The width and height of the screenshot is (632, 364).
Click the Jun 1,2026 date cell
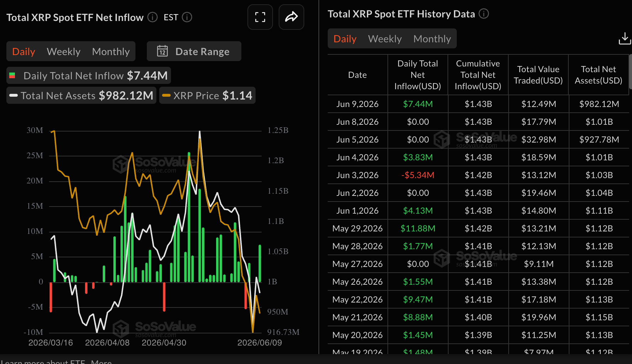(357, 210)
